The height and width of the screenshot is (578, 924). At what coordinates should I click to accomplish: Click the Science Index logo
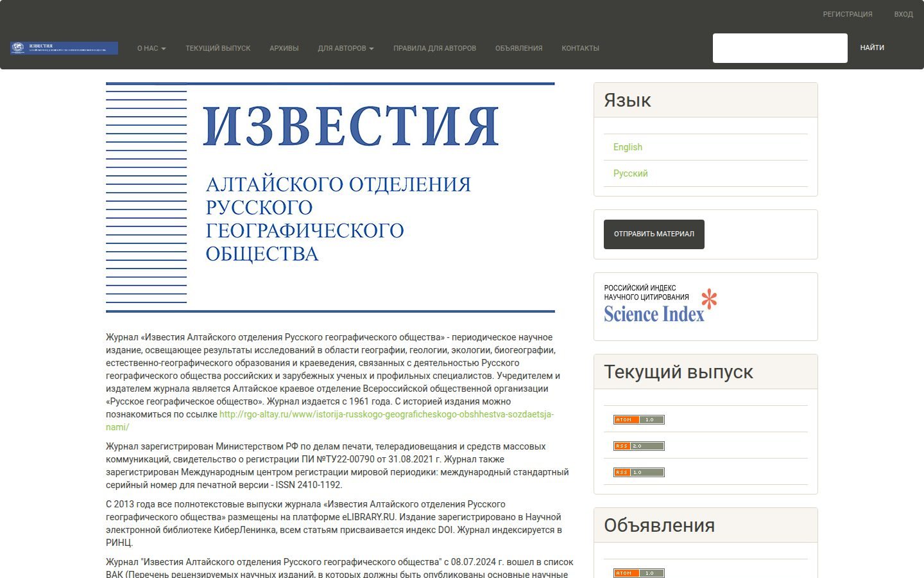[x=660, y=305]
